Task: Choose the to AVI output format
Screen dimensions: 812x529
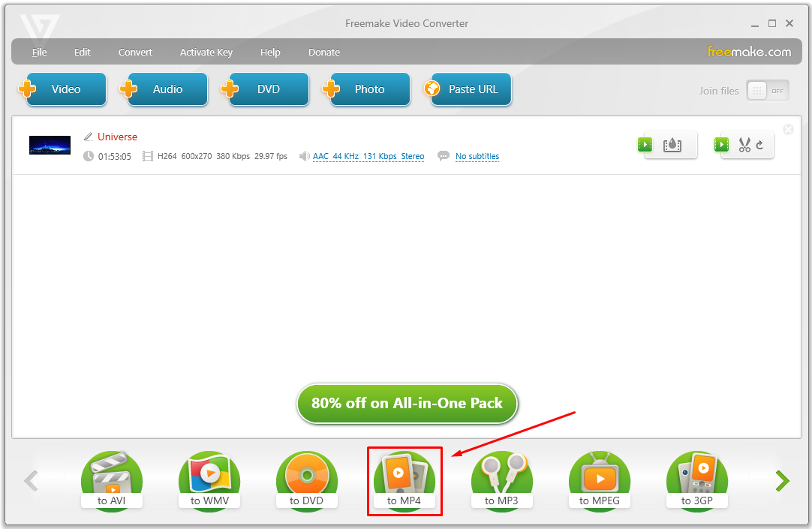Action: pos(111,482)
